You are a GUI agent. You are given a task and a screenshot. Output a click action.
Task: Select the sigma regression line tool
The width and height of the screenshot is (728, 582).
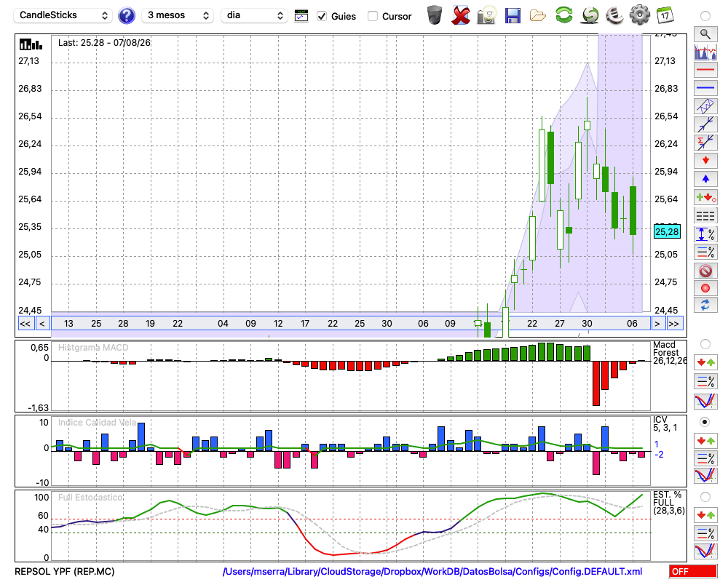(x=705, y=142)
